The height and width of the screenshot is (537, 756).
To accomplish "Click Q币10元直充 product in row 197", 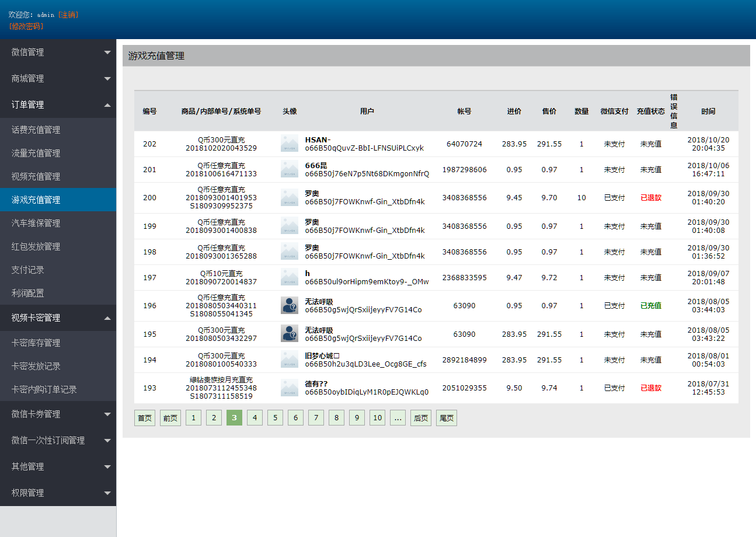I will pos(221,273).
